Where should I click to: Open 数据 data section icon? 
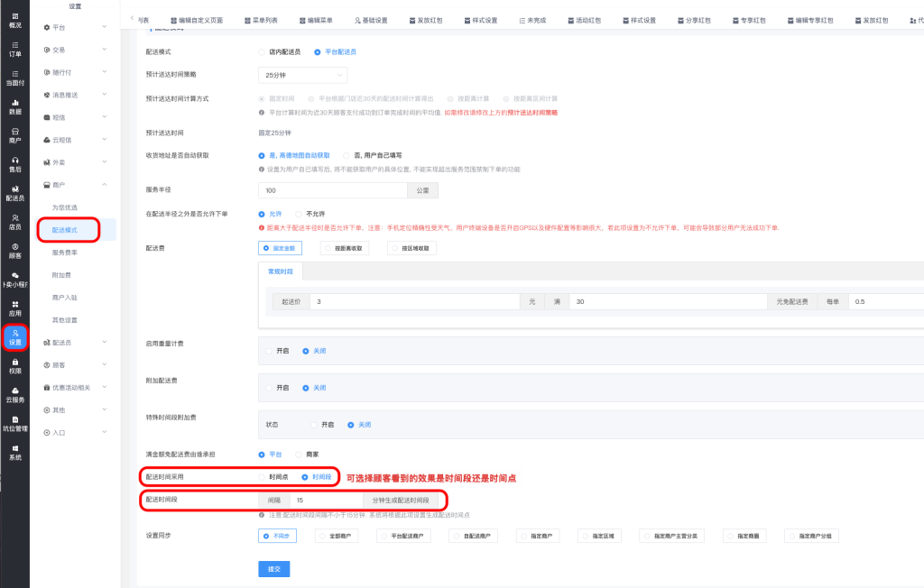(14, 106)
